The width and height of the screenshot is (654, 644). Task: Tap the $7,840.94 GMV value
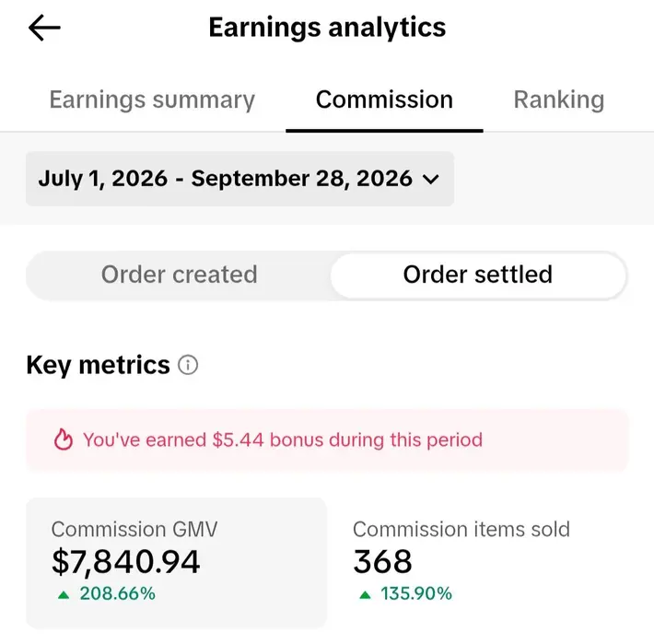[x=126, y=562]
